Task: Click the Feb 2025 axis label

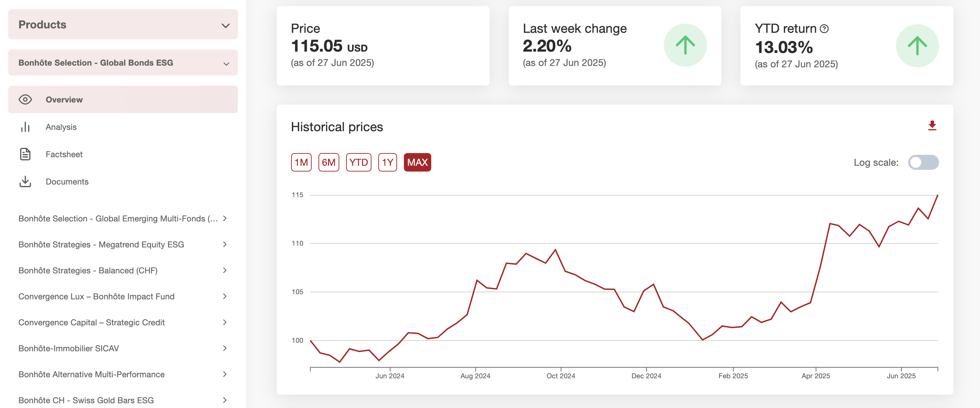Action: (733, 376)
